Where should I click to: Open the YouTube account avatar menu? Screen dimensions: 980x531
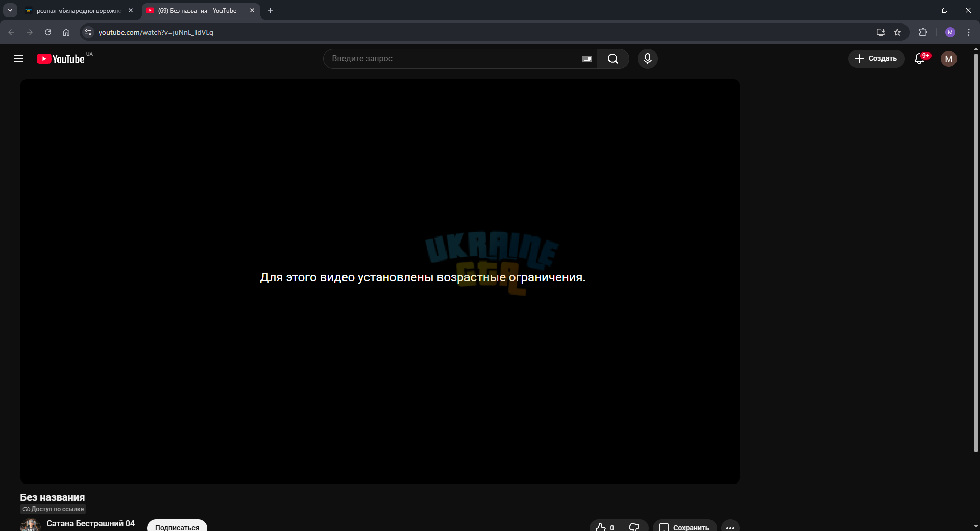tap(949, 59)
